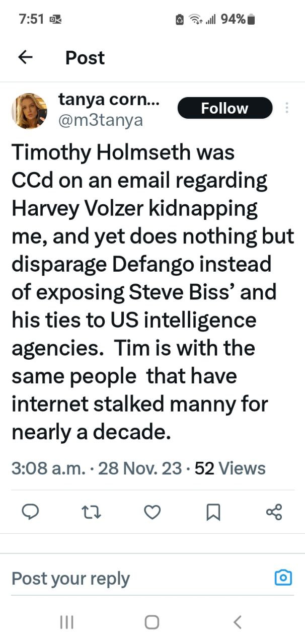The width and height of the screenshot is (305, 644).
Task: Open the camera to attach a photo
Action: tap(282, 578)
